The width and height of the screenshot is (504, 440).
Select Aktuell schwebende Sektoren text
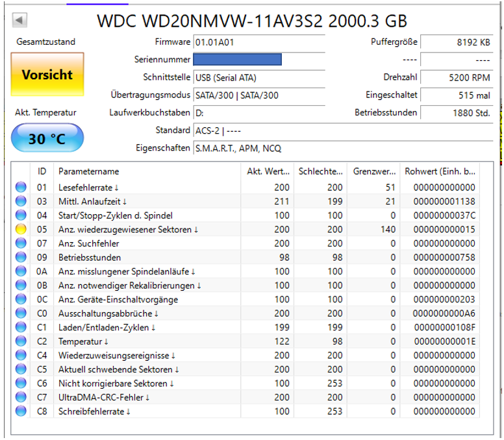[x=118, y=369]
